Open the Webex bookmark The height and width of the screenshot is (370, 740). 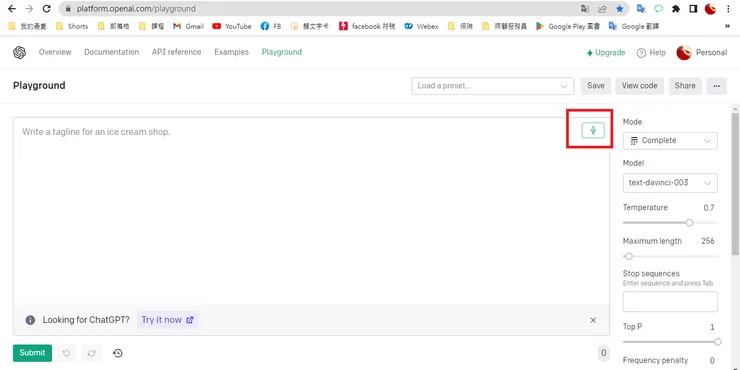click(421, 26)
